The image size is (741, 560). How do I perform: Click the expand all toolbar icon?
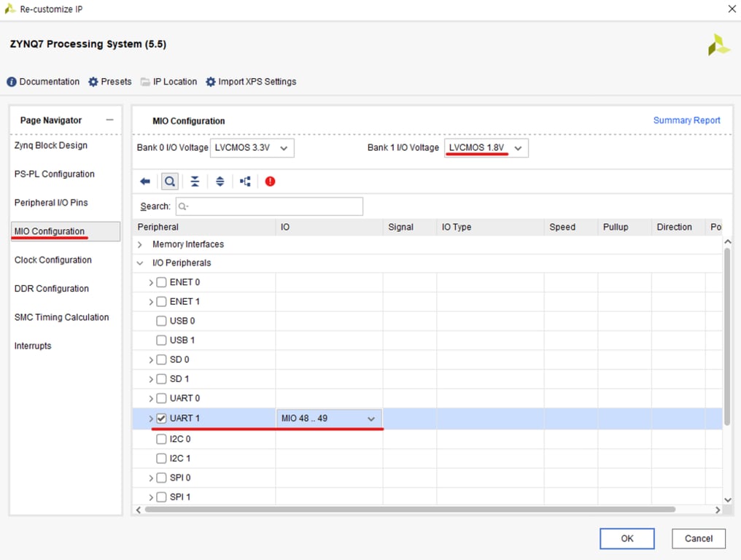pyautogui.click(x=220, y=182)
